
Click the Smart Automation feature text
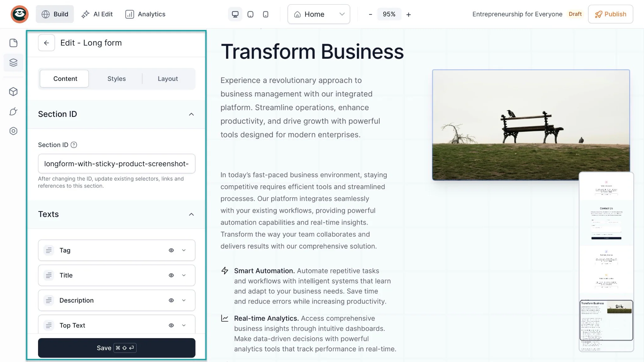(312, 286)
